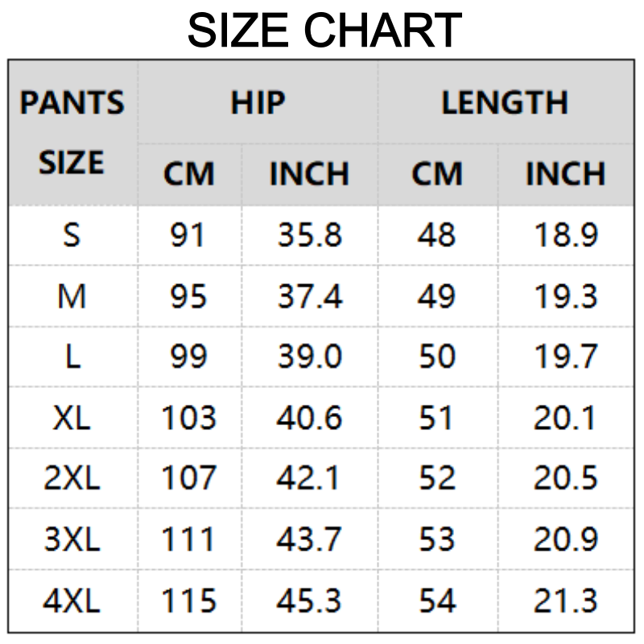The height and width of the screenshot is (644, 644).
Task: Click the XL size row label
Action: 72,418
